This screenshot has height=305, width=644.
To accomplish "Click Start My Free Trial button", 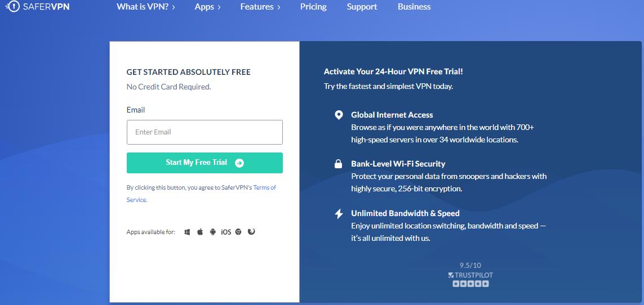I will coord(205,163).
